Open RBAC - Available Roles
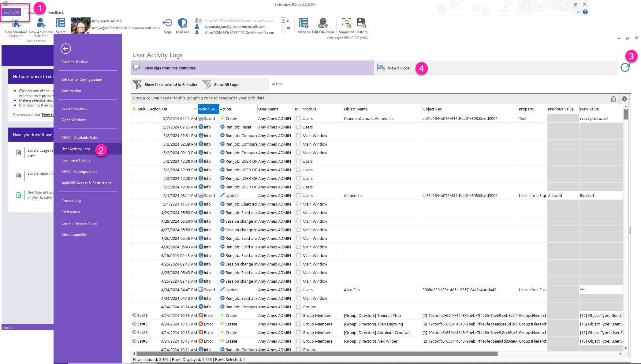Image resolution: width=641 pixels, height=364 pixels. pos(80,138)
